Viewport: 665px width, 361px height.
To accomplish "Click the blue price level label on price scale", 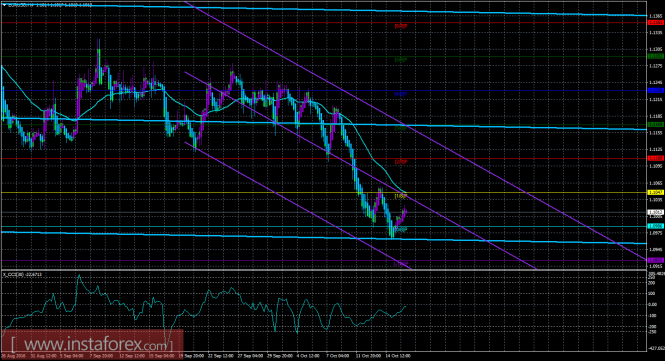I will [655, 90].
